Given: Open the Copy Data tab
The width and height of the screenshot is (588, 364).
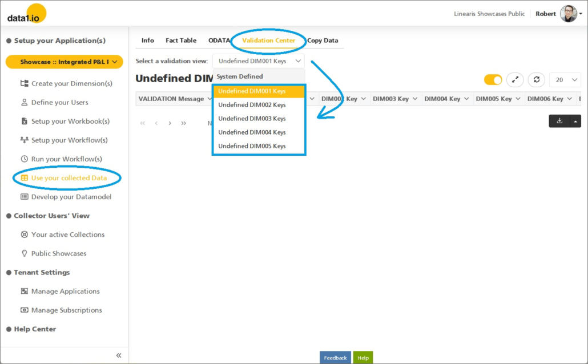Looking at the screenshot, I should click(x=323, y=41).
